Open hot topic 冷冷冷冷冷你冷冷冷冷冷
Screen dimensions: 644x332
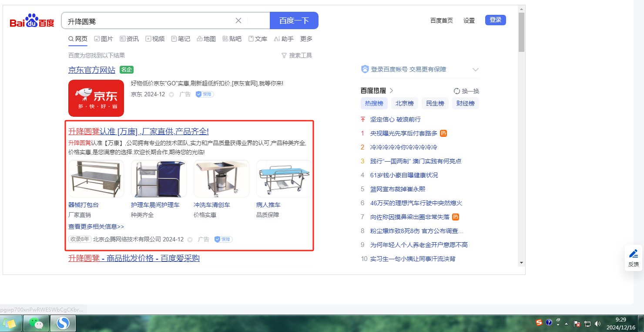(x=404, y=147)
